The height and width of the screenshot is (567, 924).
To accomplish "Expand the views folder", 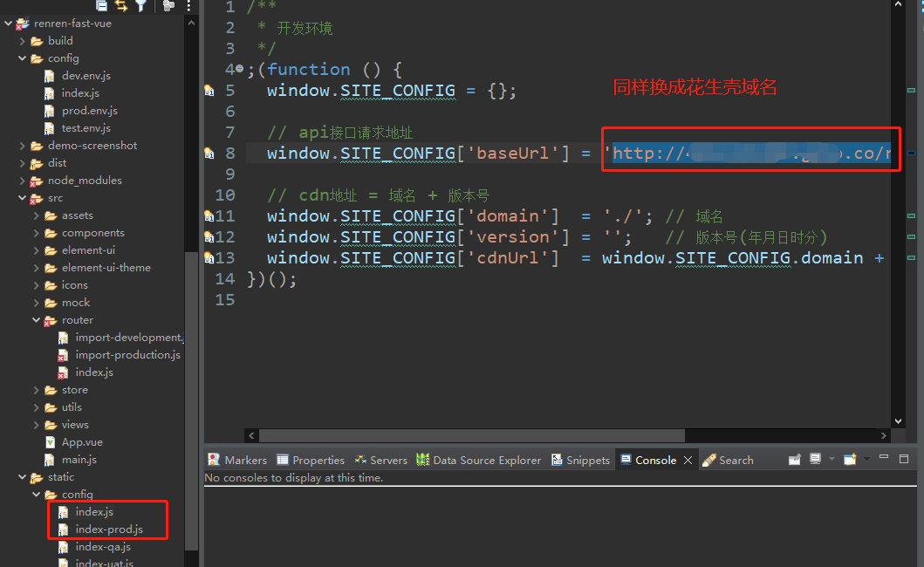I will click(x=37, y=425).
